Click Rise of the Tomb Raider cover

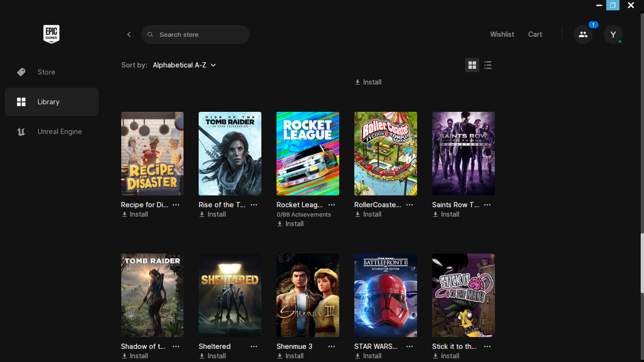pyautogui.click(x=230, y=154)
